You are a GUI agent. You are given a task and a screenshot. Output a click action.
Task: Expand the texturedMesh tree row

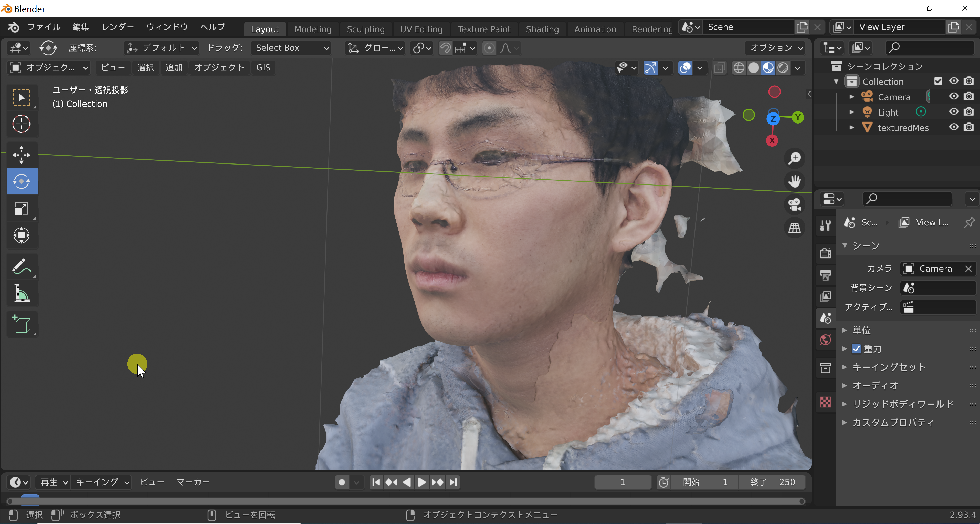pyautogui.click(x=851, y=128)
